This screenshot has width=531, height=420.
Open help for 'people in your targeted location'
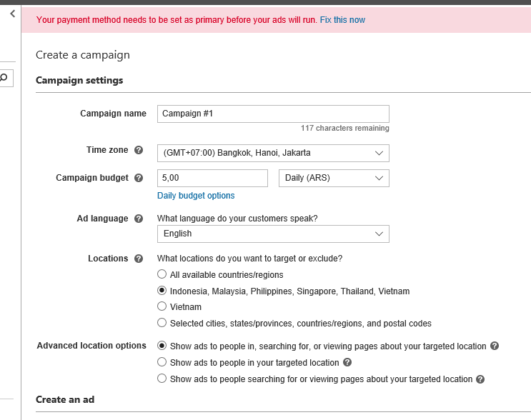click(x=347, y=363)
